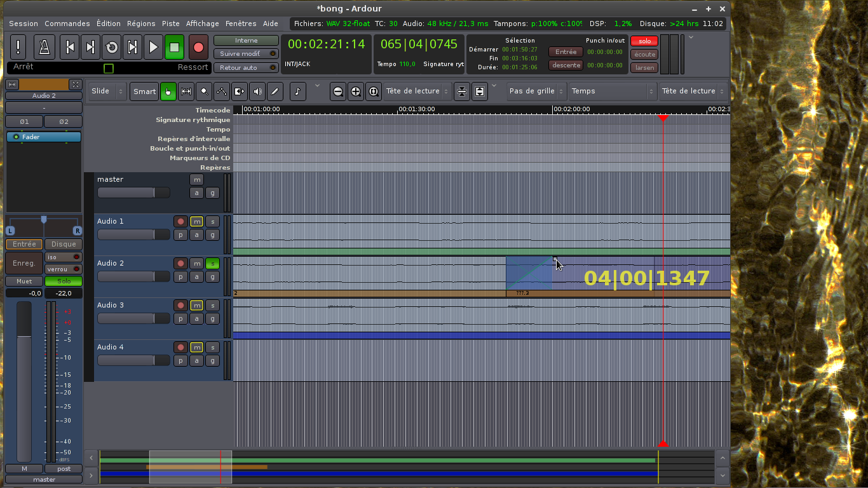The width and height of the screenshot is (868, 488).
Task: Open the Pas de grille dropdown
Action: click(536, 91)
